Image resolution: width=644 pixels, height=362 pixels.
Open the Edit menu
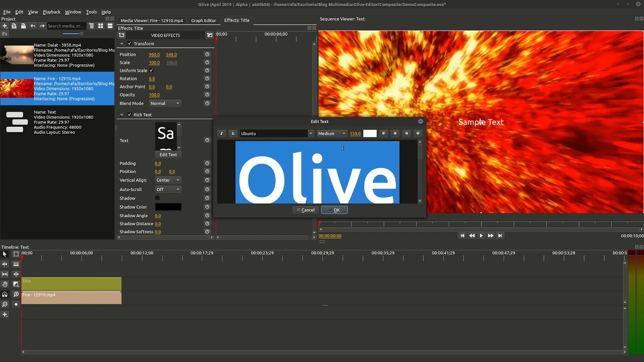point(19,12)
